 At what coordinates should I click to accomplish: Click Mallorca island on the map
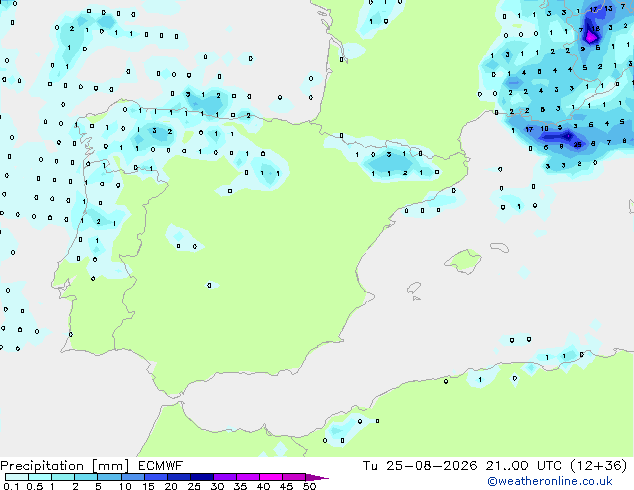tap(463, 261)
